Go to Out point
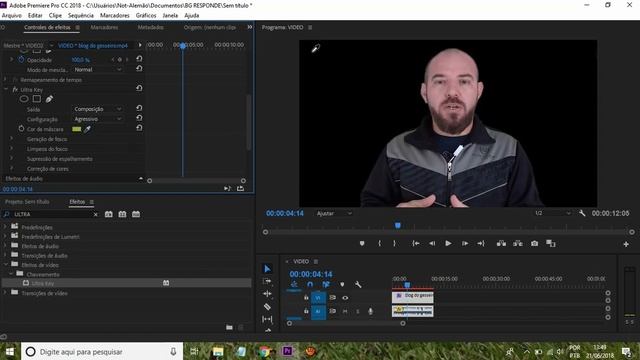This screenshot has height=360, width=640. (481, 243)
